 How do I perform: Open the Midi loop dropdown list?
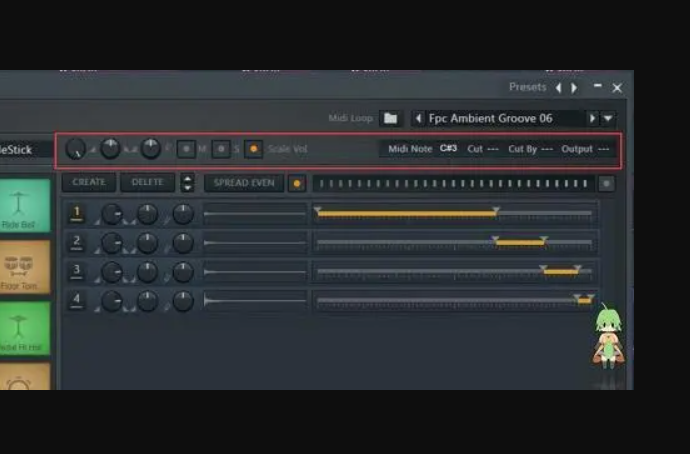tap(608, 118)
